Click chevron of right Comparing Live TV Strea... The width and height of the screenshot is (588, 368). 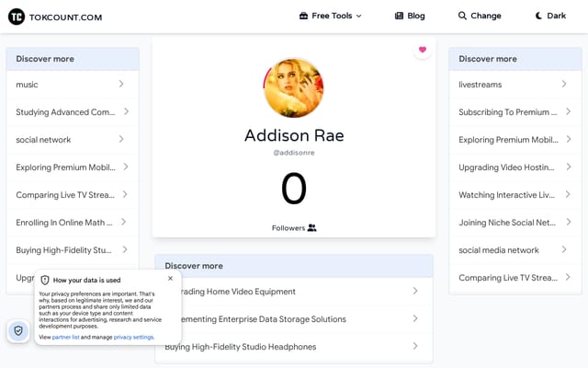(568, 277)
